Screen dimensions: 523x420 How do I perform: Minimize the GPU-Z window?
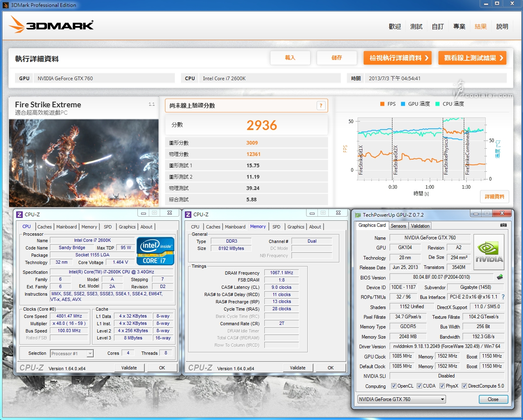click(x=476, y=213)
